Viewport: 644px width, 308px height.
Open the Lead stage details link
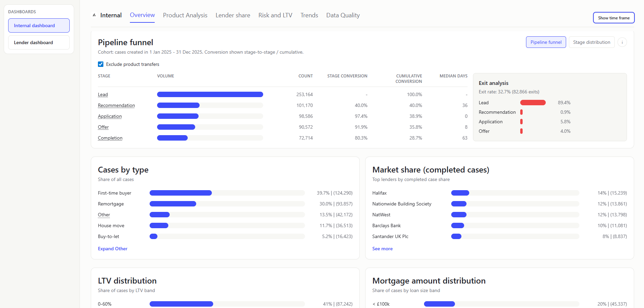point(103,94)
